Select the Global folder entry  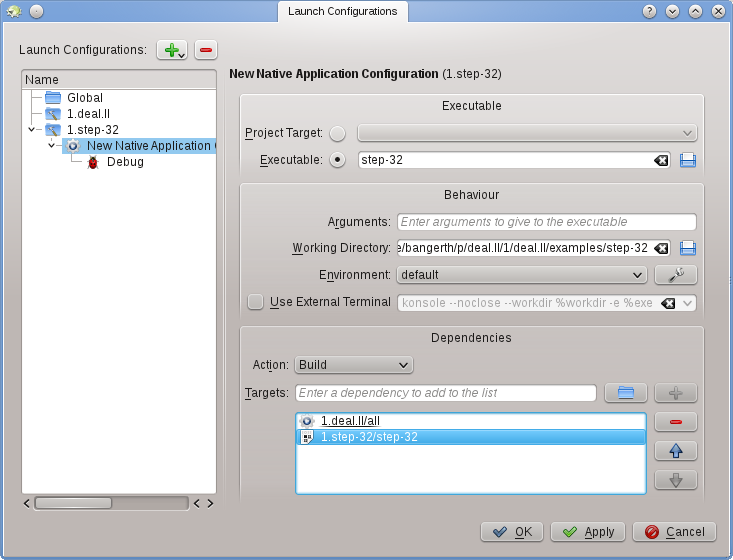click(x=85, y=98)
